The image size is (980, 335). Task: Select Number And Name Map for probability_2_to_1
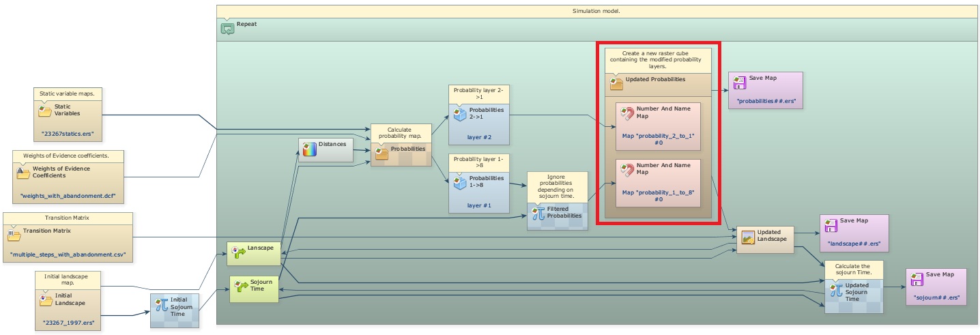coord(627,113)
